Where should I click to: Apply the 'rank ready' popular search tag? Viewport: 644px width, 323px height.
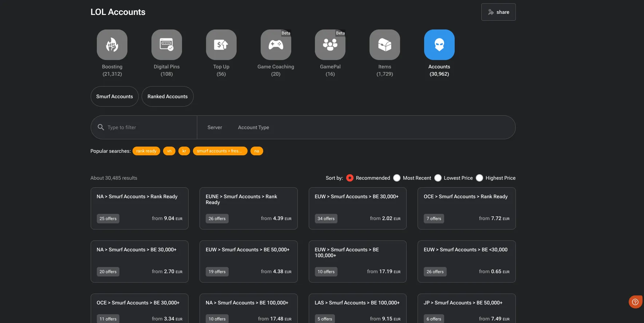146,151
